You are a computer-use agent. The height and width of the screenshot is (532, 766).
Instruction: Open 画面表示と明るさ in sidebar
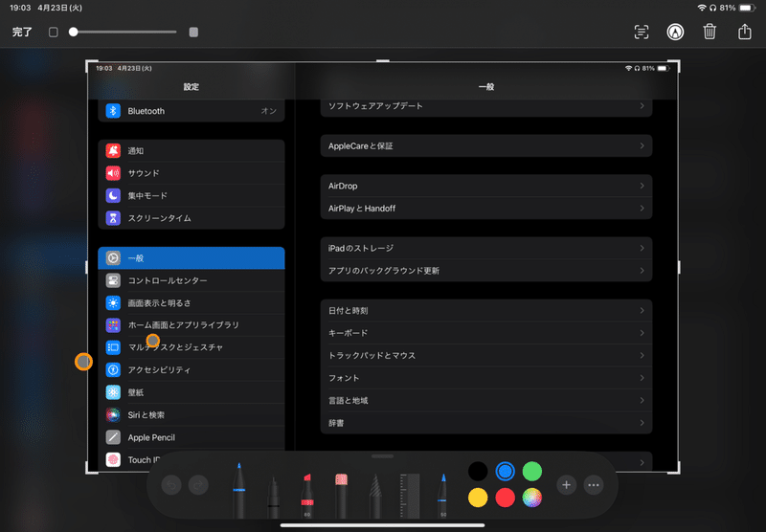click(x=191, y=303)
